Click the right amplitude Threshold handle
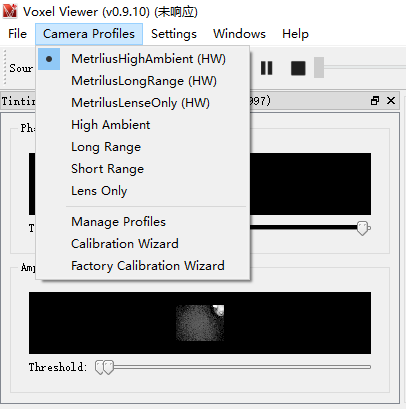Screen dimensions: 406x409 coord(108,367)
